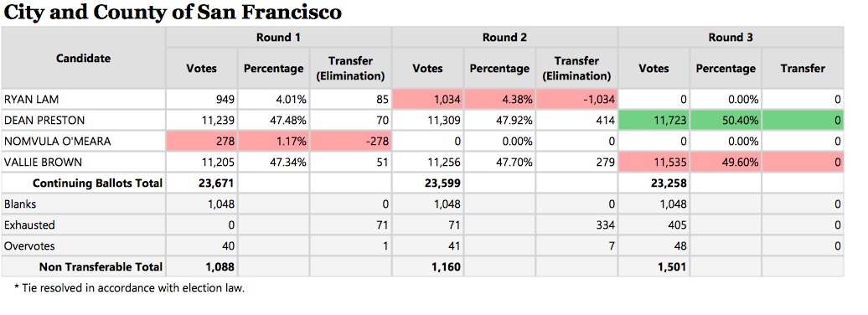Click red 49.60% percentage cell

726,163
